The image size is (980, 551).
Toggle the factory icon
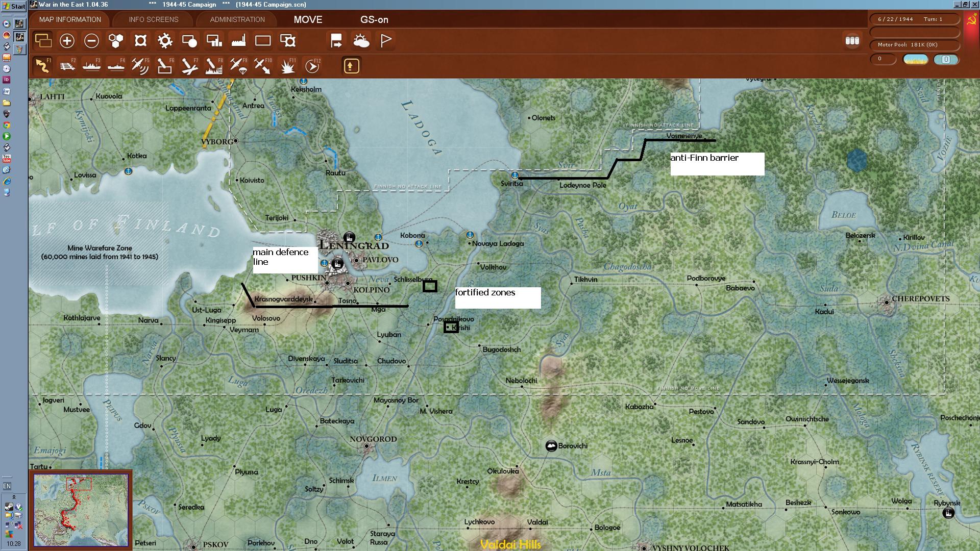(238, 41)
